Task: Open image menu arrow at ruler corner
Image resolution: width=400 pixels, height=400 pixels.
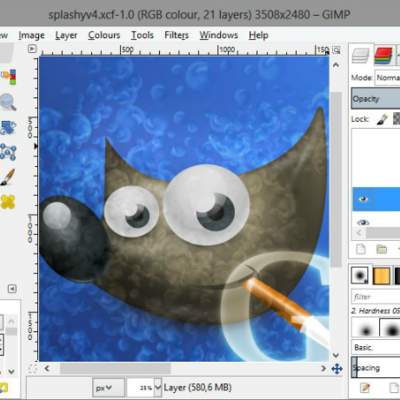Action: (x=32, y=49)
